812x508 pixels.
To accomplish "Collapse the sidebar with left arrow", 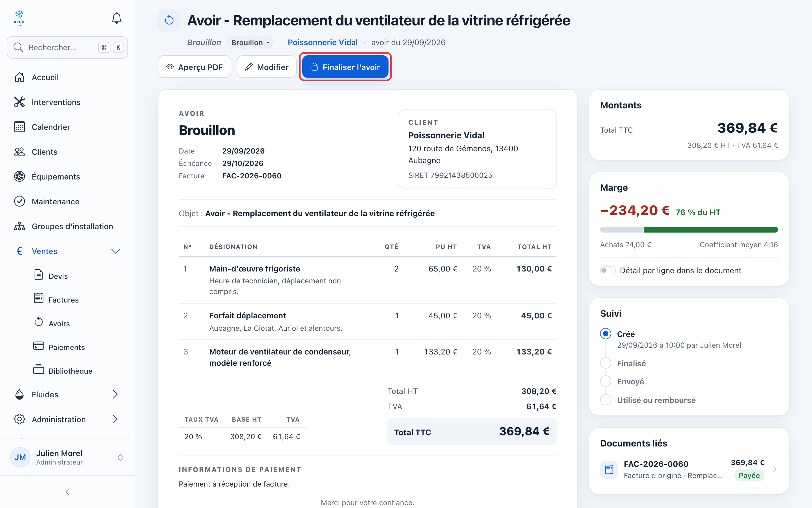I will click(x=67, y=492).
